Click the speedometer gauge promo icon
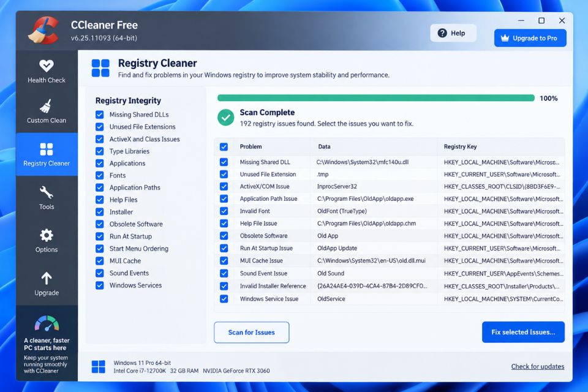 point(47,323)
